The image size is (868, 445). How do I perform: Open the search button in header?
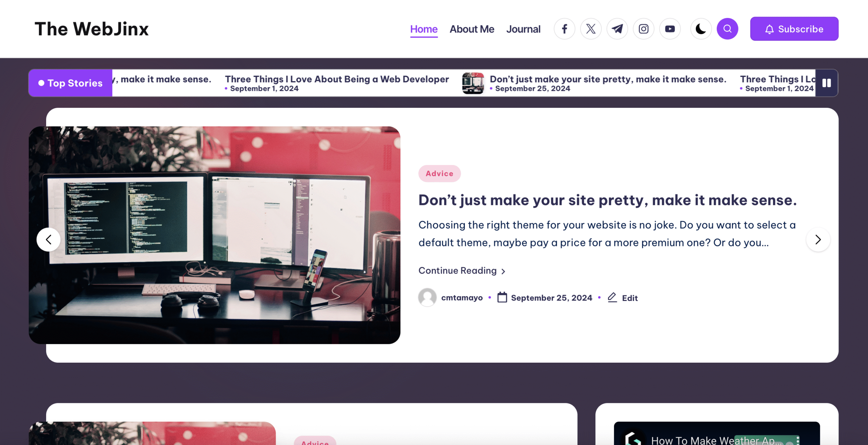pos(727,29)
